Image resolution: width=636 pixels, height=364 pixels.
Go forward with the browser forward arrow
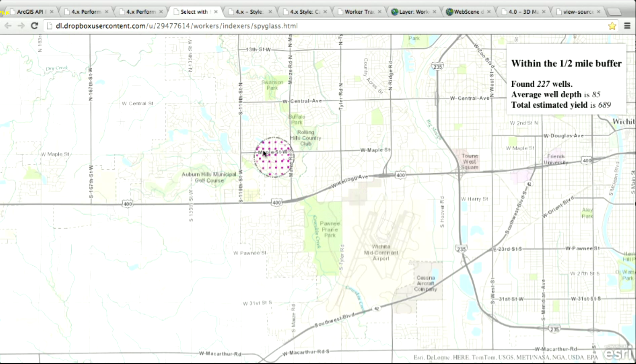tap(21, 26)
